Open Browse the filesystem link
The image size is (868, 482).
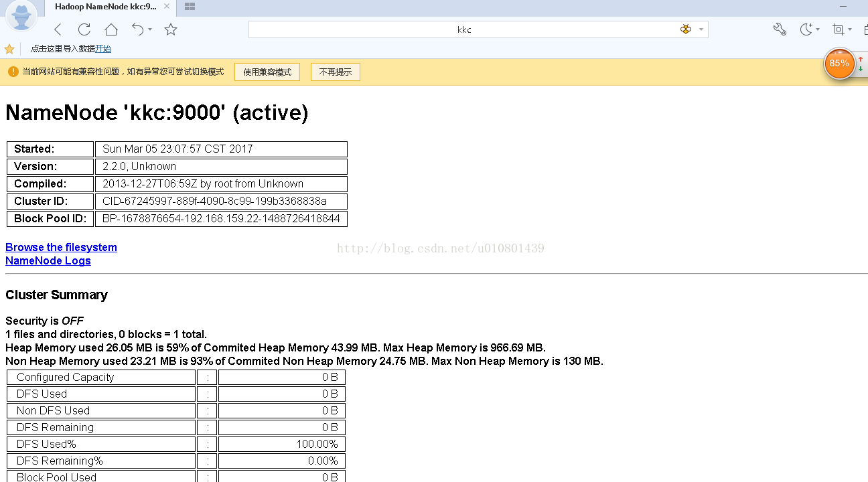(61, 247)
